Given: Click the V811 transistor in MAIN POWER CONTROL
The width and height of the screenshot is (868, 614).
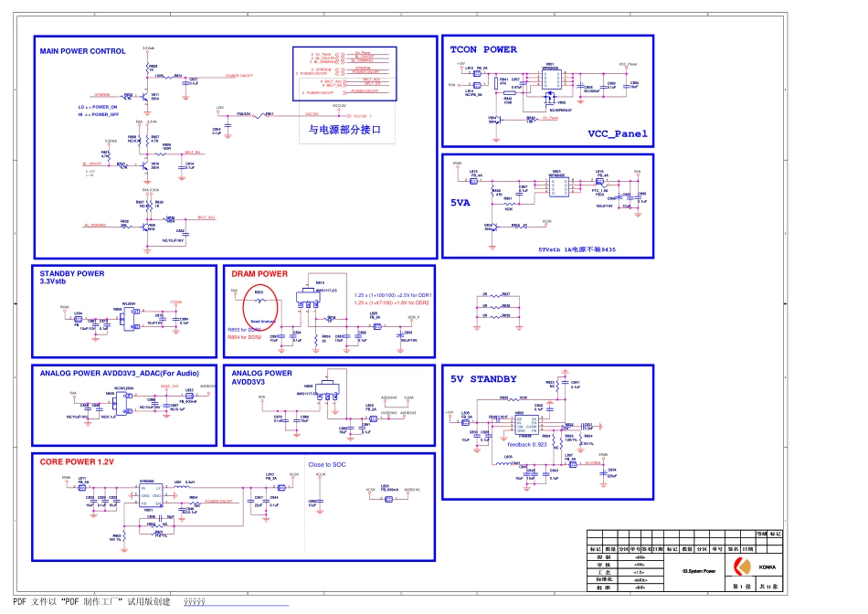Looking at the screenshot, I should tap(144, 95).
